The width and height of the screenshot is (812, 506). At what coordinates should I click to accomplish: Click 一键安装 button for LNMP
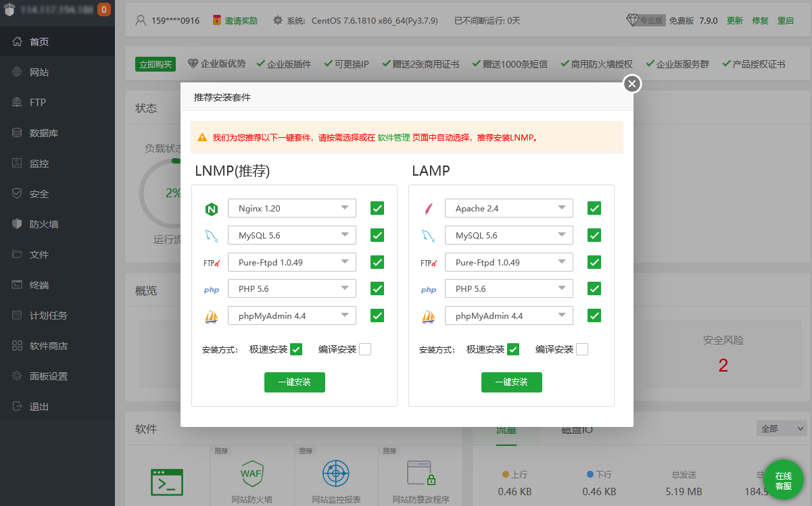(295, 382)
